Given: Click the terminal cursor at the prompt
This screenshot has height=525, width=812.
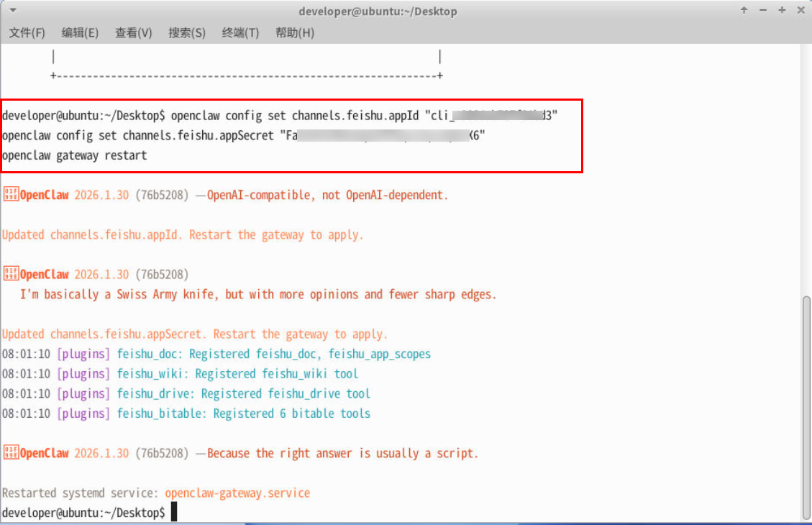Looking at the screenshot, I should 174,512.
